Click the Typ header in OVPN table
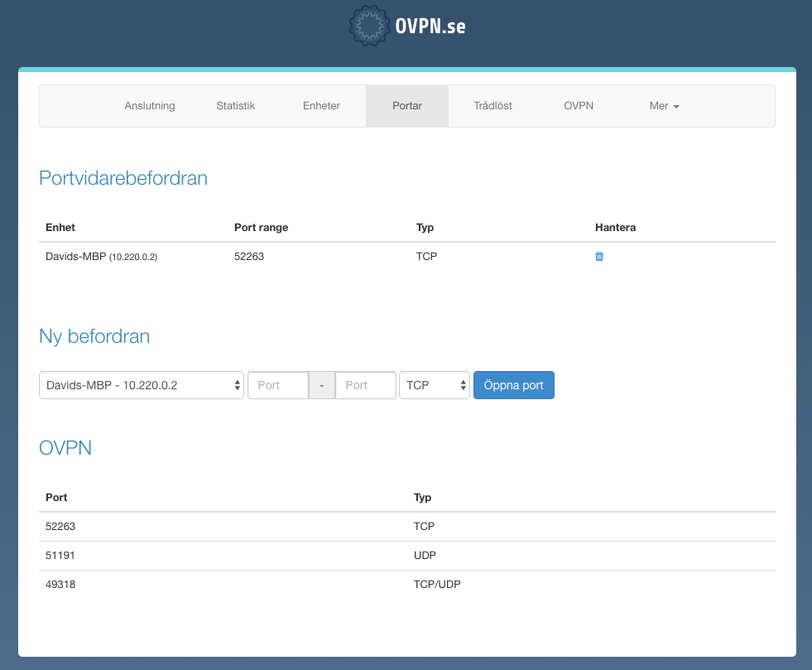This screenshot has height=670, width=812. [x=423, y=498]
